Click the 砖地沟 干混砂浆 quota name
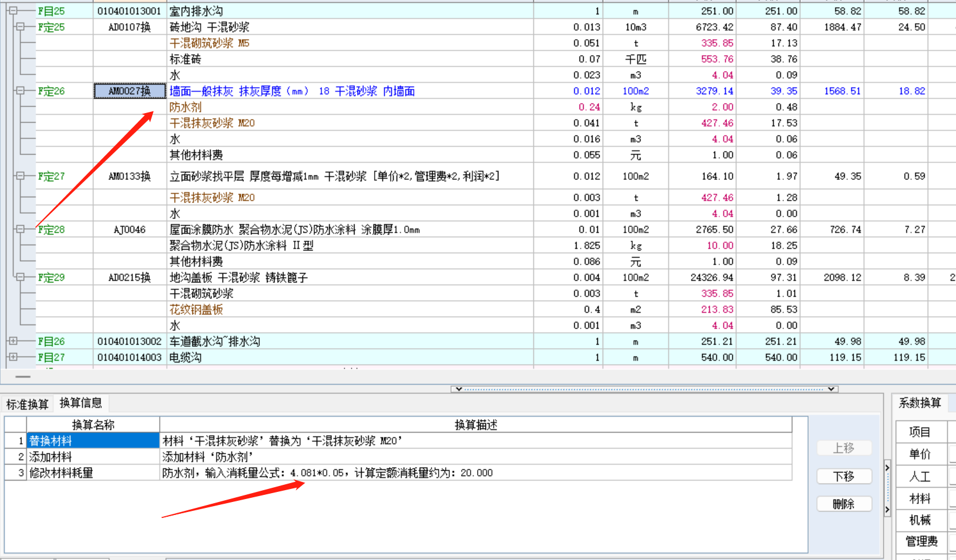 point(210,27)
